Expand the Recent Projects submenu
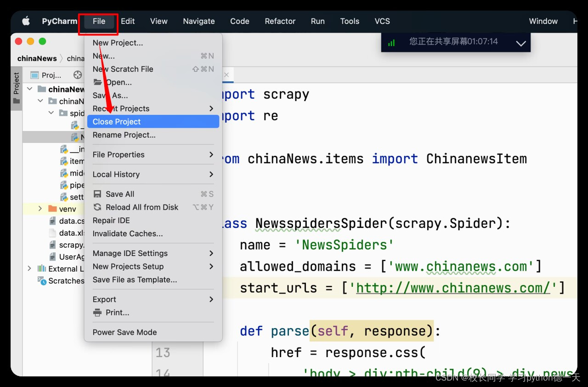 point(121,108)
